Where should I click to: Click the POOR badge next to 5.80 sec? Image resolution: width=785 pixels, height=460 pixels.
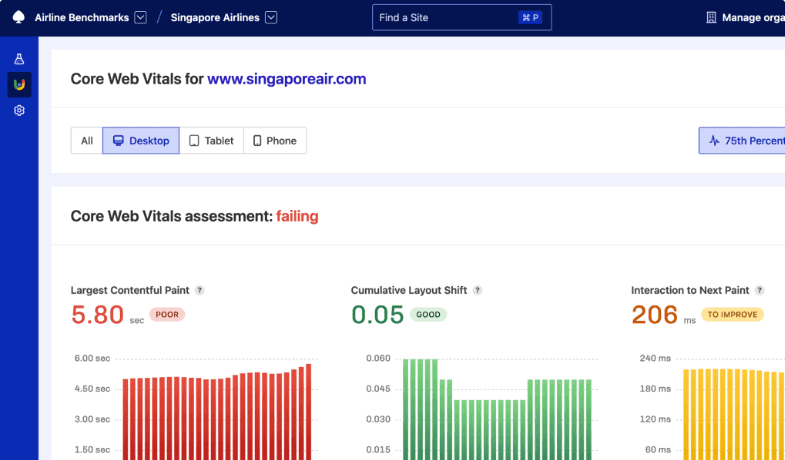coord(167,314)
